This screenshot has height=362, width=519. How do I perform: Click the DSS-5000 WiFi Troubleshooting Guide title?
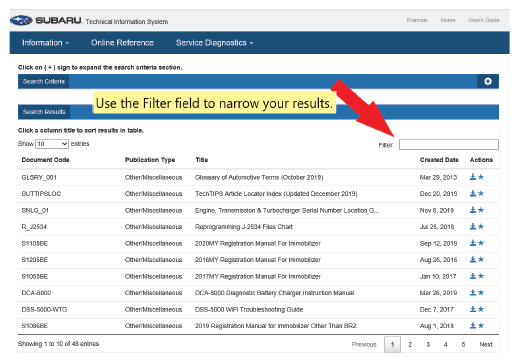[x=249, y=309]
